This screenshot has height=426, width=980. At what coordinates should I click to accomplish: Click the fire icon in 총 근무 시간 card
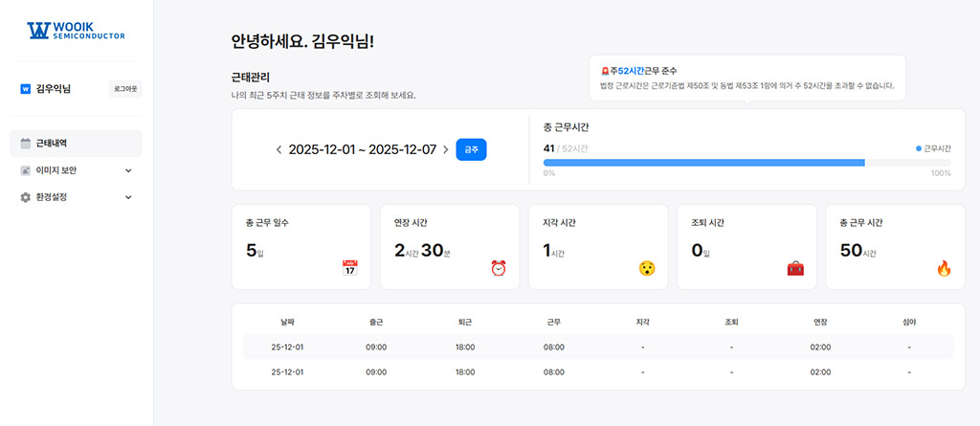coord(944,268)
